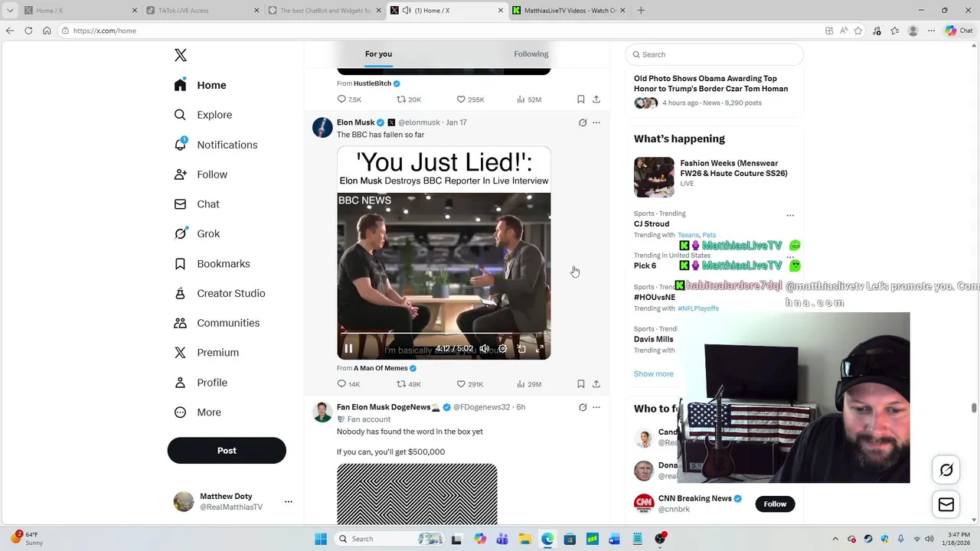This screenshot has height=551, width=980.
Task: Open account menu for Matthew Doty
Action: click(x=289, y=502)
